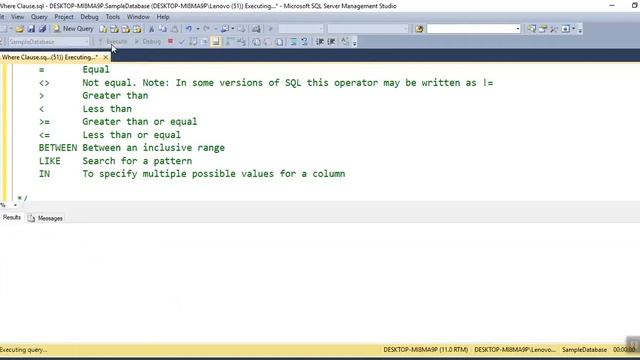Select Results to Text option

coord(256,42)
